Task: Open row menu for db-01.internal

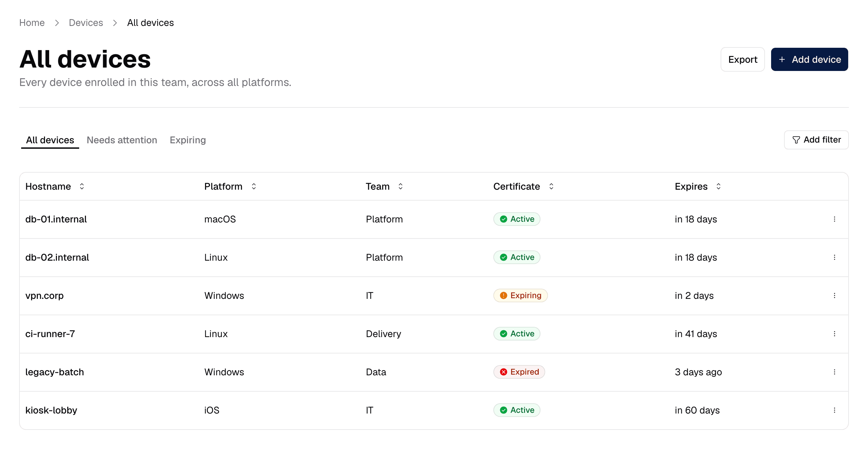Action: (834, 219)
